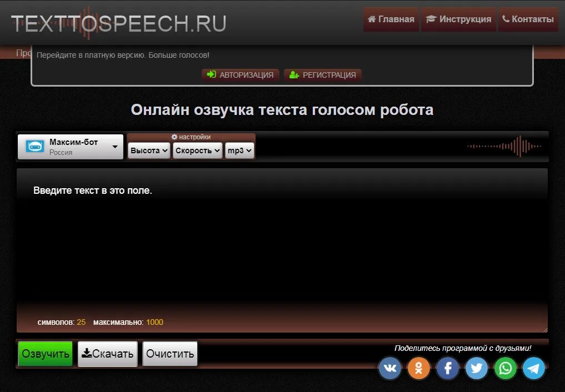This screenshot has height=392, width=565.
Task: Click the РЕГИСТРАЦИЯ button
Action: click(x=323, y=74)
